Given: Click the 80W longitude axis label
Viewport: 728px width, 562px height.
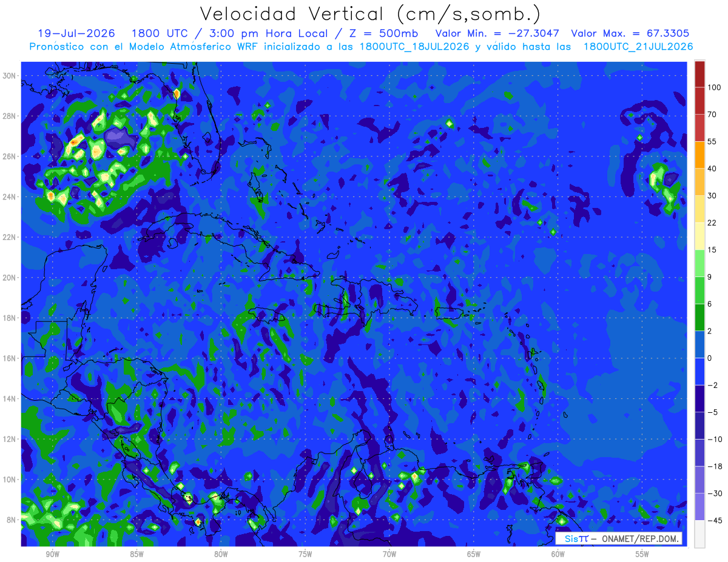Looking at the screenshot, I should click(x=221, y=554).
